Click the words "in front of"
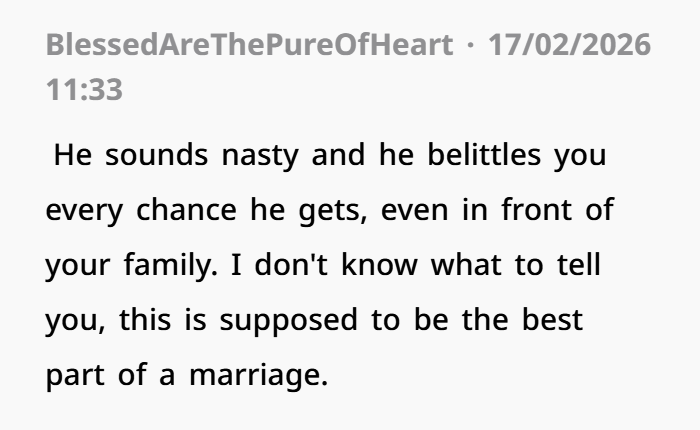Image resolution: width=700 pixels, height=430 pixels. pos(543,213)
